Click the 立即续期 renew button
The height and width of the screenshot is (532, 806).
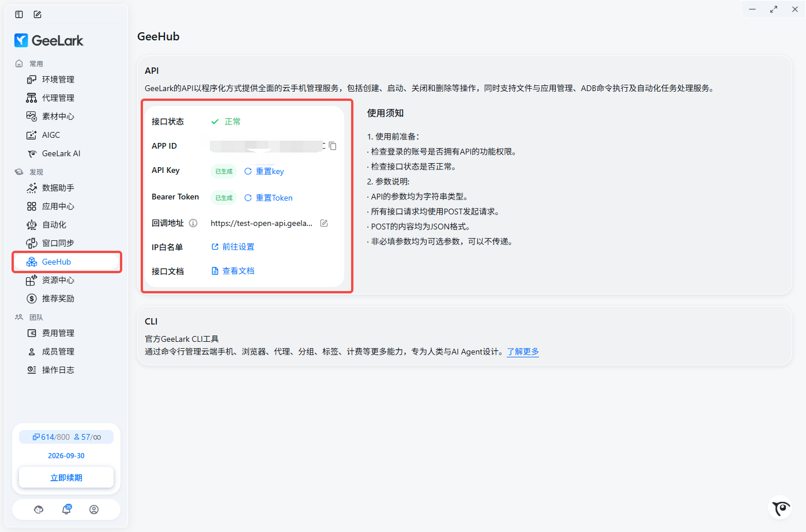pyautogui.click(x=66, y=478)
